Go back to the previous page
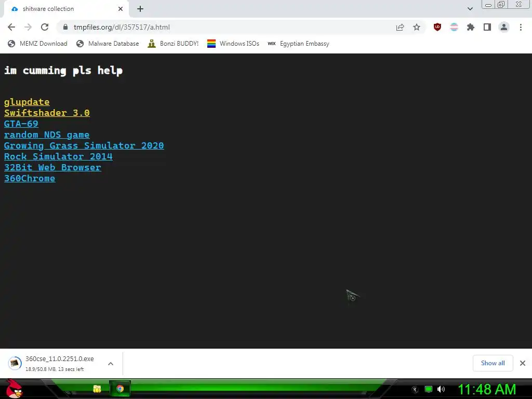Viewport: 532px width, 399px height. click(11, 27)
